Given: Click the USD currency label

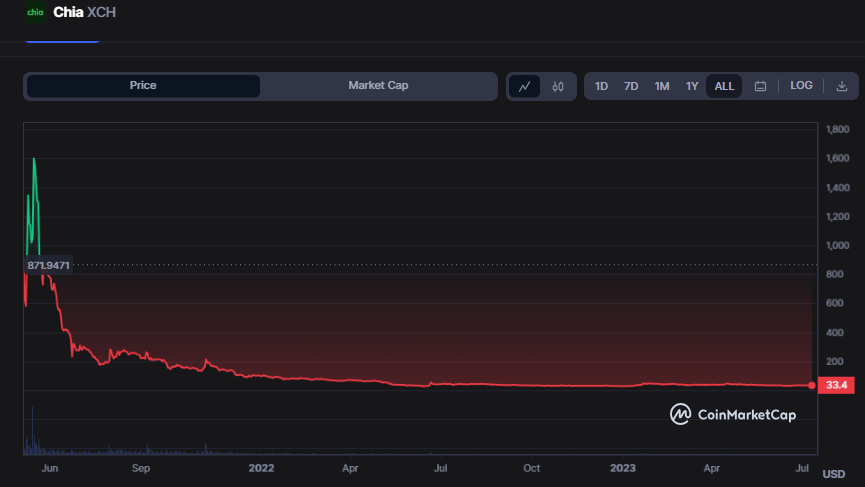Looking at the screenshot, I should click(834, 474).
